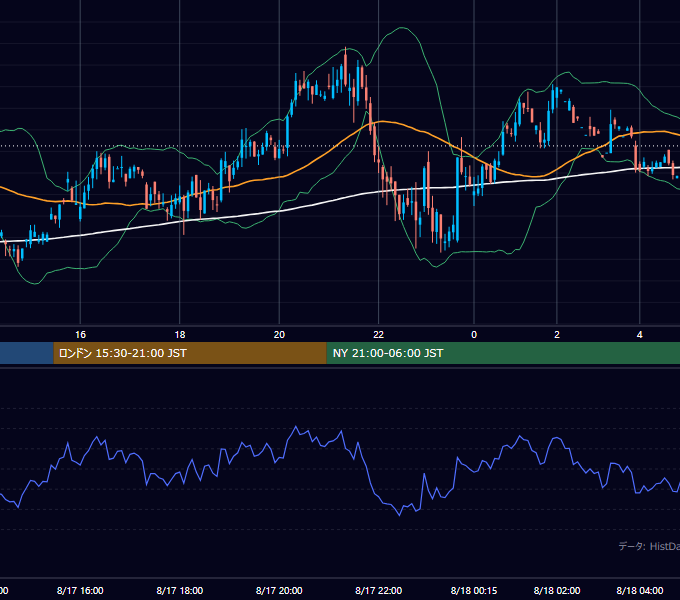The image size is (680, 600).
Task: Click the 8/18 00:15 time label
Action: coord(474,590)
